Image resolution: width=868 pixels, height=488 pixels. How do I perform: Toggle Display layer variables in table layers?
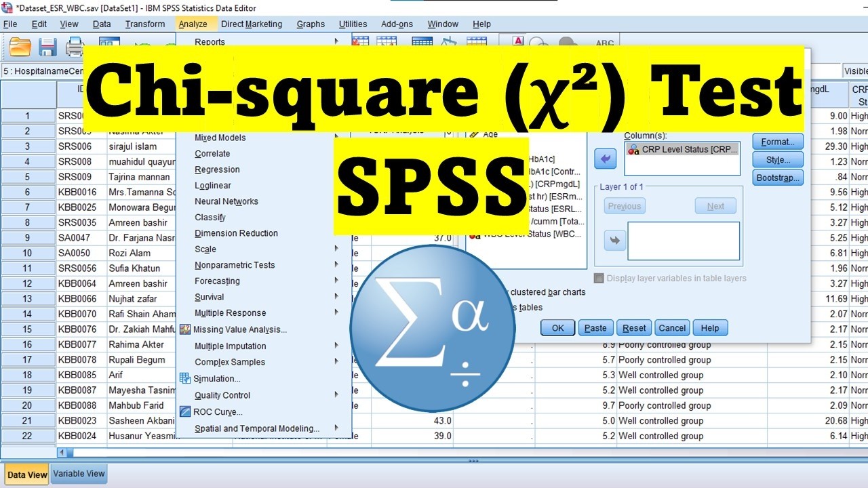(x=599, y=278)
